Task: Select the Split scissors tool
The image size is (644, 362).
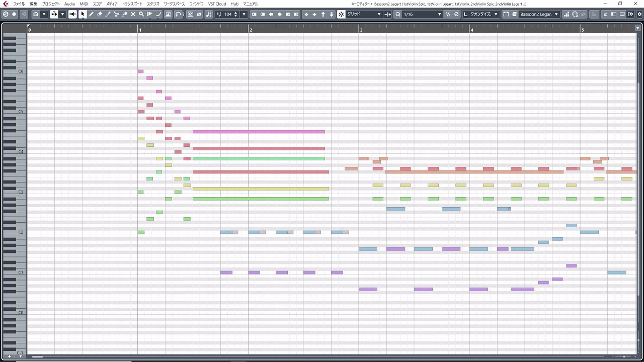Action: click(x=116, y=14)
